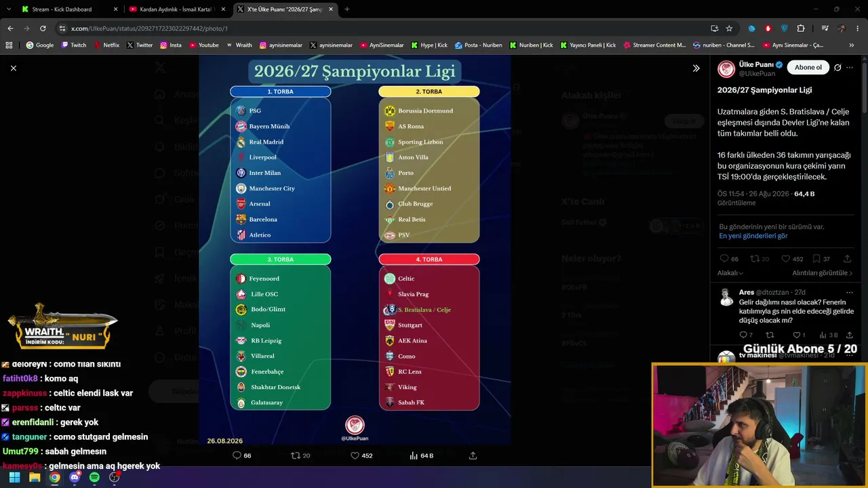The height and width of the screenshot is (488, 868).
Task: Select the X'te Ülke Puanı browser tab
Action: (x=285, y=9)
